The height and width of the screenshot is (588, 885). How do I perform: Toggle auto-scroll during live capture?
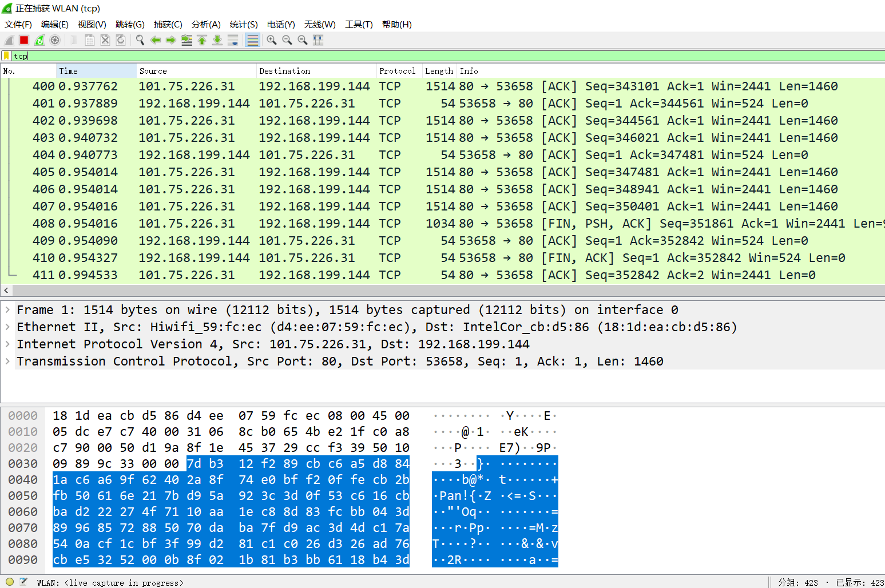233,40
